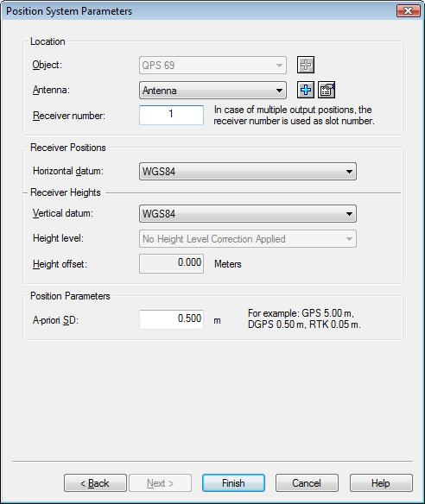The height and width of the screenshot is (504, 425).
Task: Open the Height level dropdown
Action: pos(248,239)
